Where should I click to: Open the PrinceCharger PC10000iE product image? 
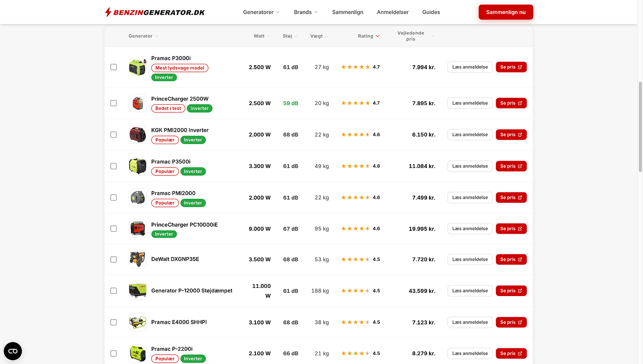pyautogui.click(x=138, y=229)
